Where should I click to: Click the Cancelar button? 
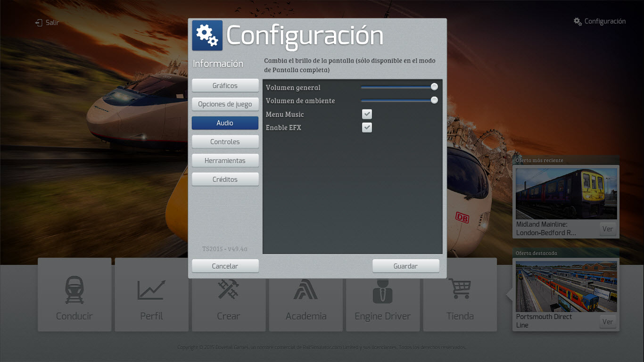coord(225,266)
